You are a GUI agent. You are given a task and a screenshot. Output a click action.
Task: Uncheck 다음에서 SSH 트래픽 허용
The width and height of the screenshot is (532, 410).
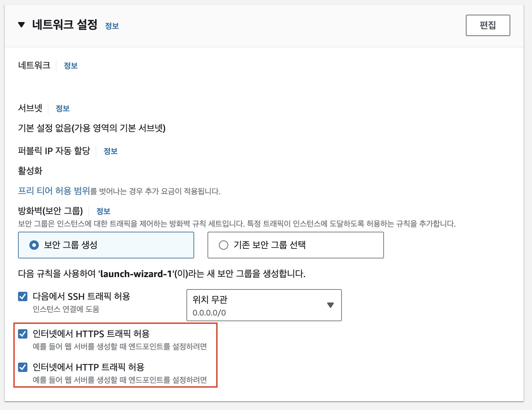(23, 296)
